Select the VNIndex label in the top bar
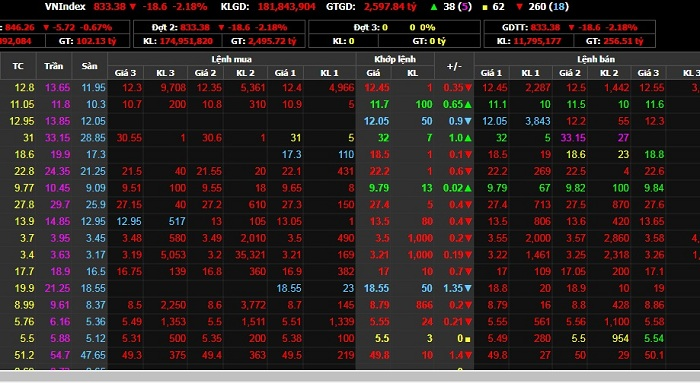 [65, 7]
